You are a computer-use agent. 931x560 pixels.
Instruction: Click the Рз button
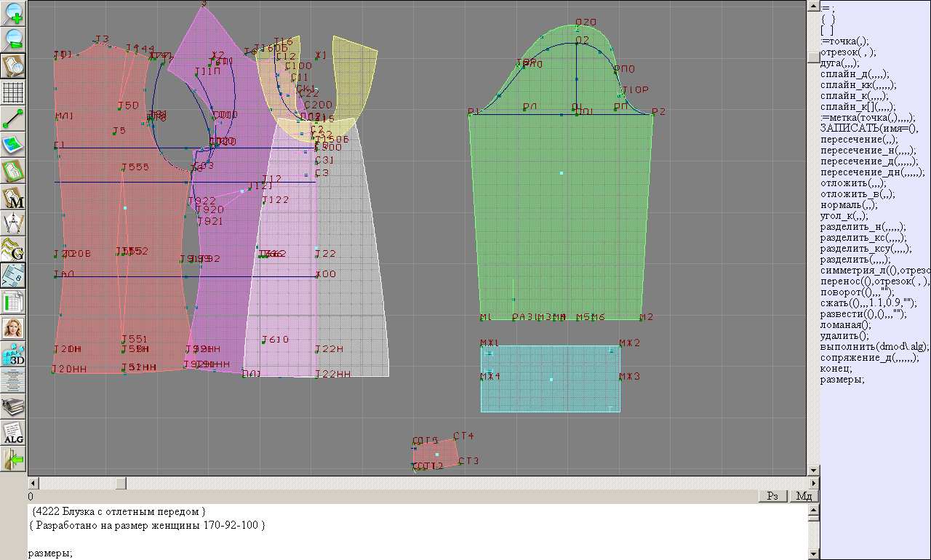(772, 496)
